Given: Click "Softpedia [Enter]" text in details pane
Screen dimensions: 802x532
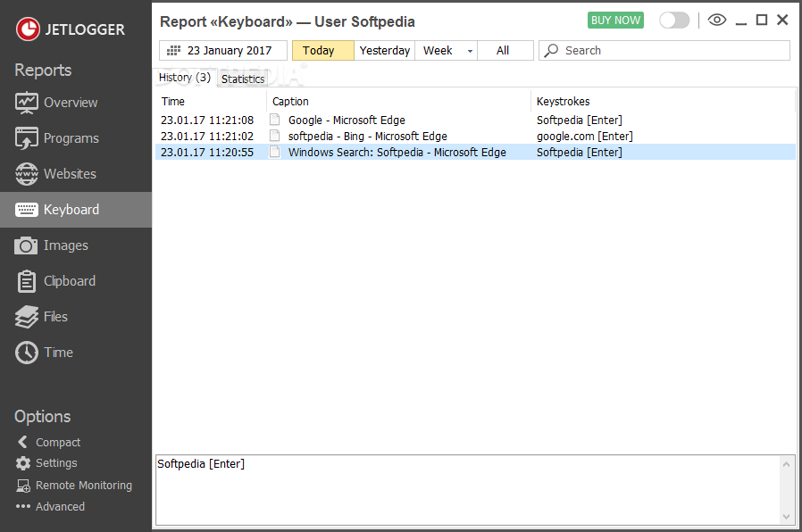Looking at the screenshot, I should [201, 463].
